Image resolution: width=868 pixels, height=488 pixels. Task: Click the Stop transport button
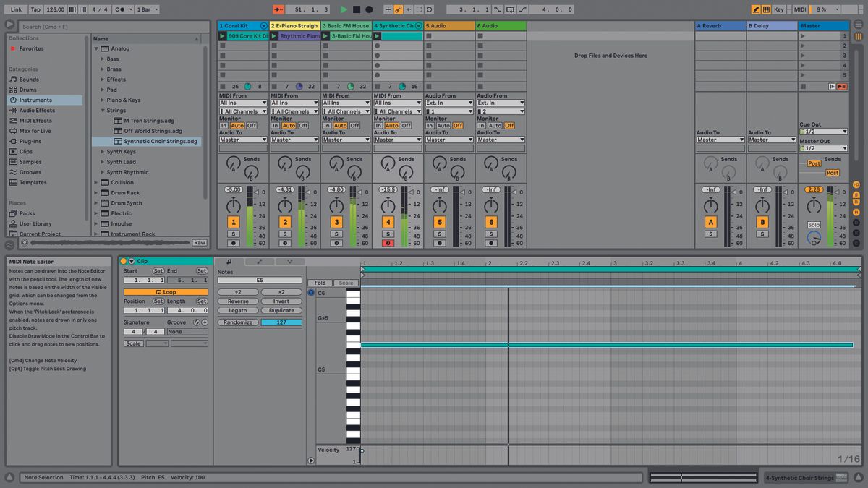357,9
